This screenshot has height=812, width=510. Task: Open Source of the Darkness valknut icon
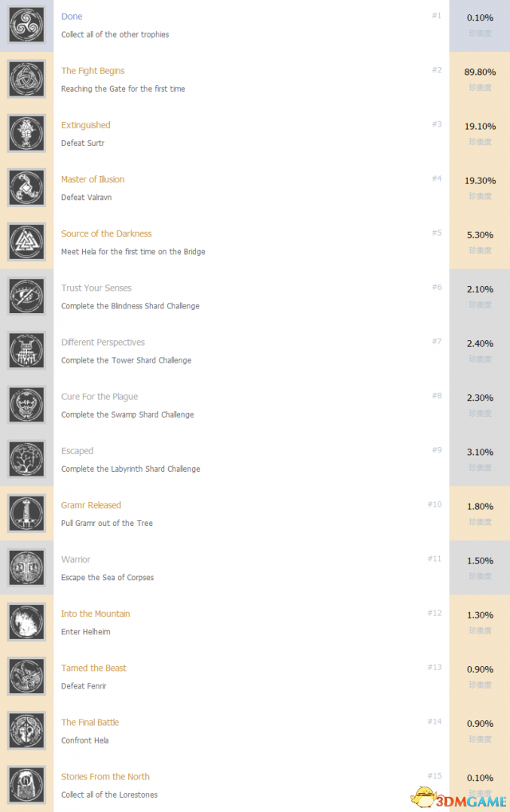[26, 242]
